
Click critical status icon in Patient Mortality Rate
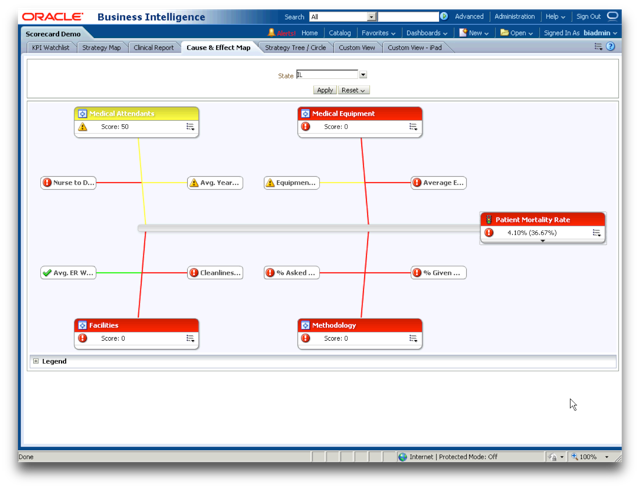click(489, 233)
